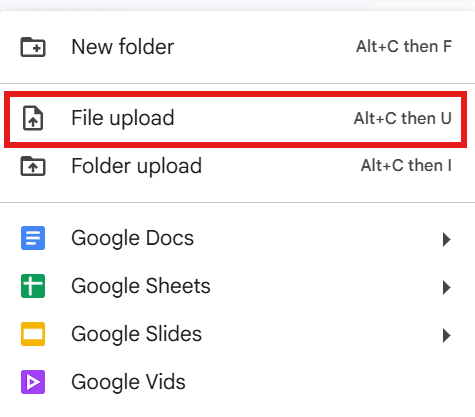This screenshot has height=417, width=475.
Task: Click the Folder upload arrow icon
Action: [x=33, y=166]
